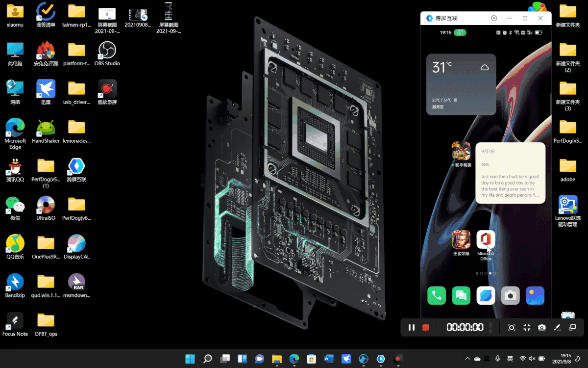
Task: Select the OP8T_ops folder
Action: (46, 325)
